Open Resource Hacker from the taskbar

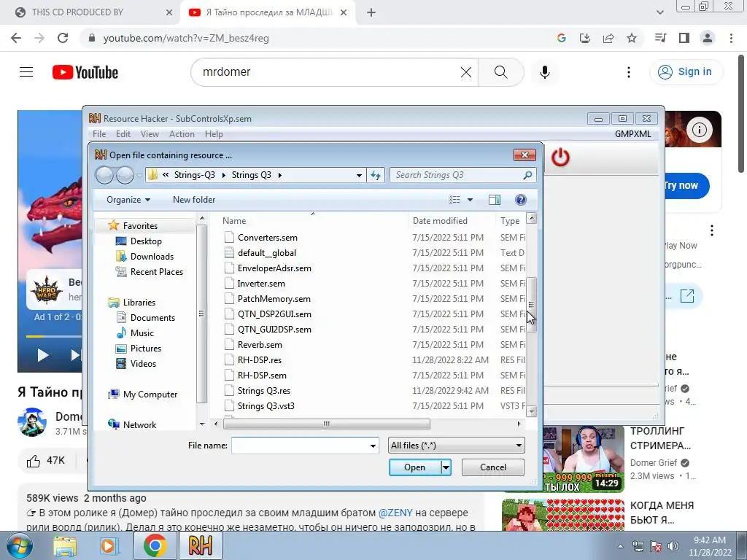[x=200, y=545]
